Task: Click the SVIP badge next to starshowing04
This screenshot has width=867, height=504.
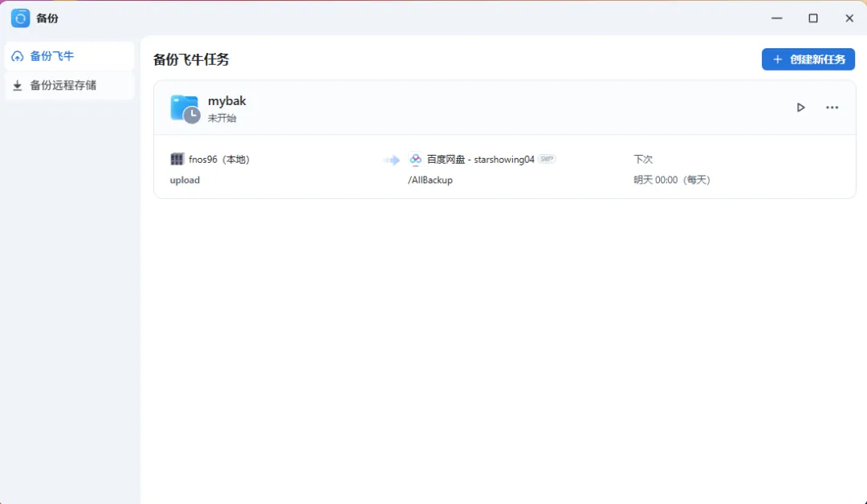Action: coord(547,159)
